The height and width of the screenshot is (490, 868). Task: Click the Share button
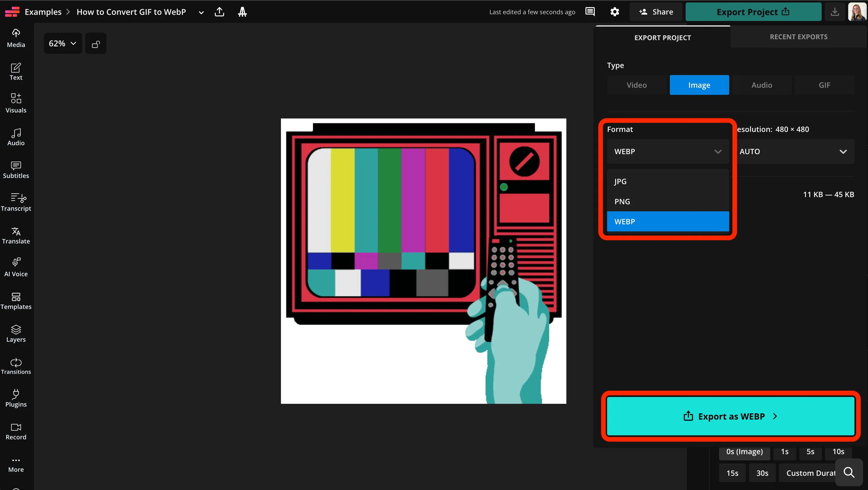pos(655,11)
